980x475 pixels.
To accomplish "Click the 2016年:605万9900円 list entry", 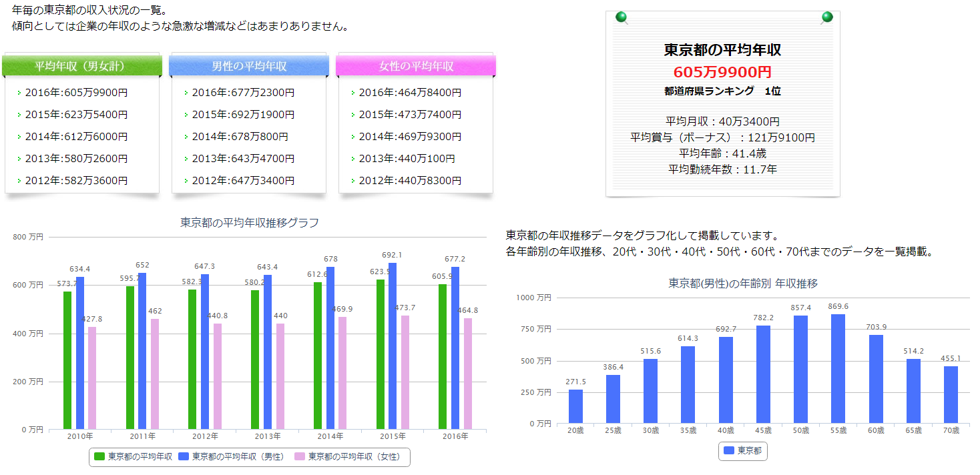I will (x=76, y=93).
